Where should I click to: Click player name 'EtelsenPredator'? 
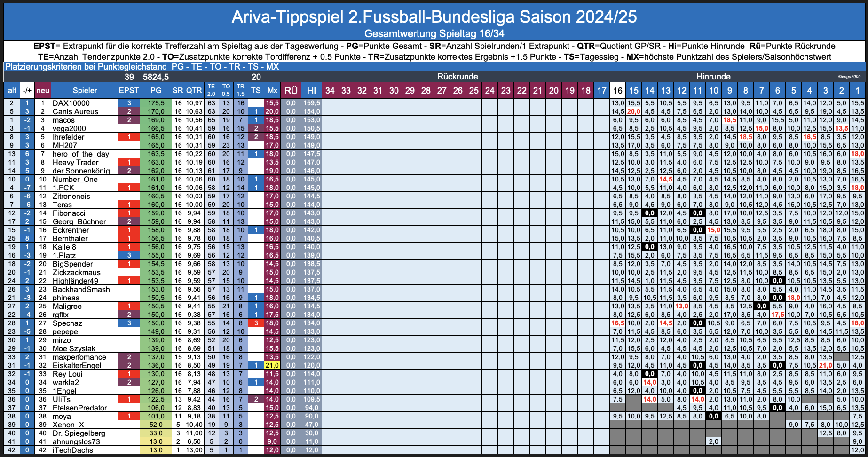click(80, 408)
